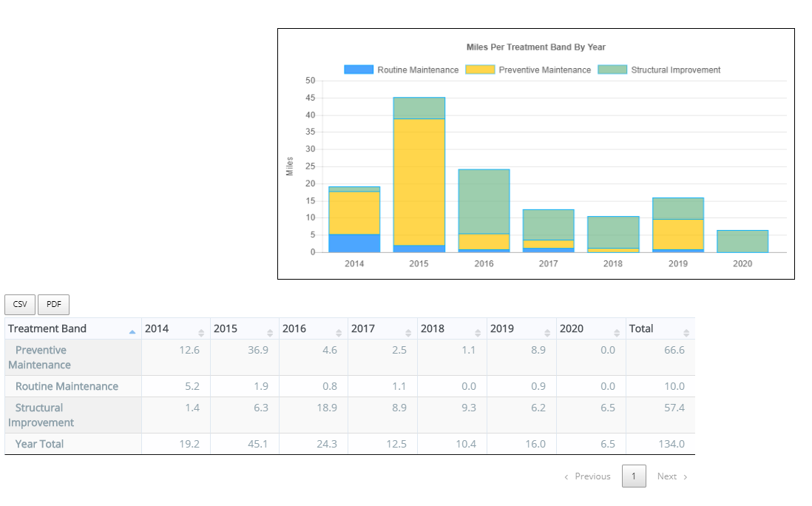Go to Previous table page
The height and width of the screenshot is (506, 812).
pyautogui.click(x=587, y=476)
